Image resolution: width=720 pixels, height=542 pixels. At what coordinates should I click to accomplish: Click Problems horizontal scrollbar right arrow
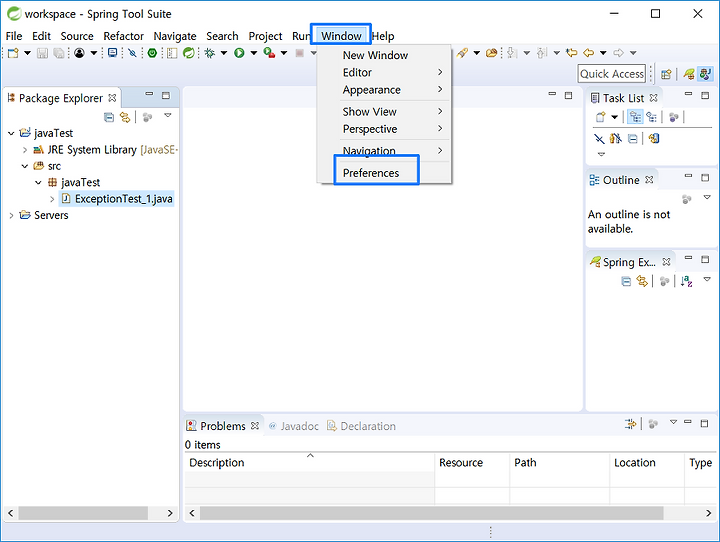click(709, 513)
